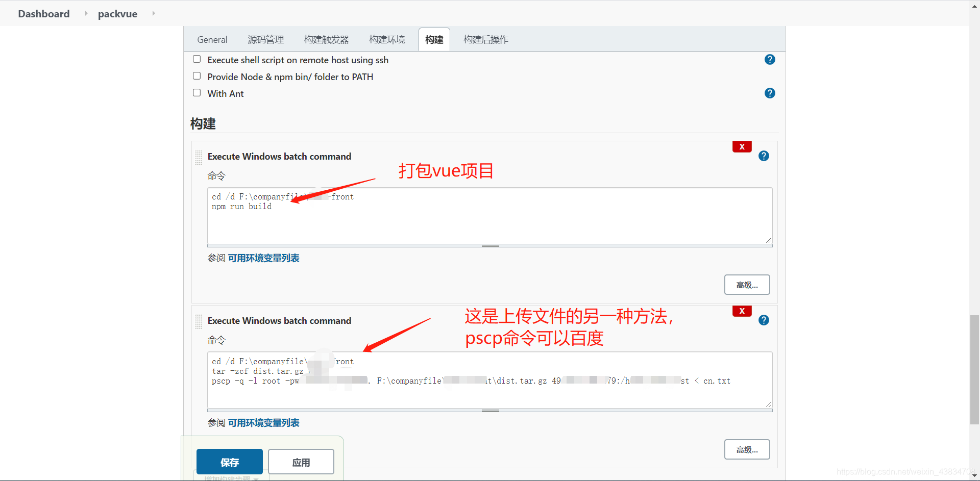This screenshot has width=980, height=481.
Task: Click the scrollbar down arrow
Action: tap(975, 476)
